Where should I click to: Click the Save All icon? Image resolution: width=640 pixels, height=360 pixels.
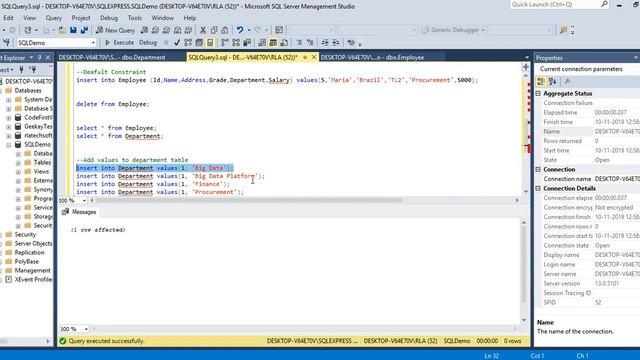(84, 30)
